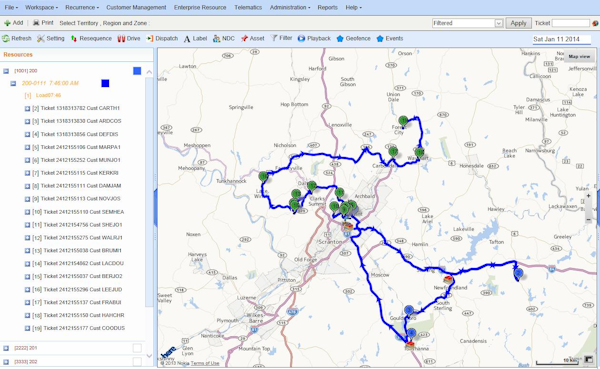
Task: Select the Asset pin icon
Action: [x=244, y=39]
